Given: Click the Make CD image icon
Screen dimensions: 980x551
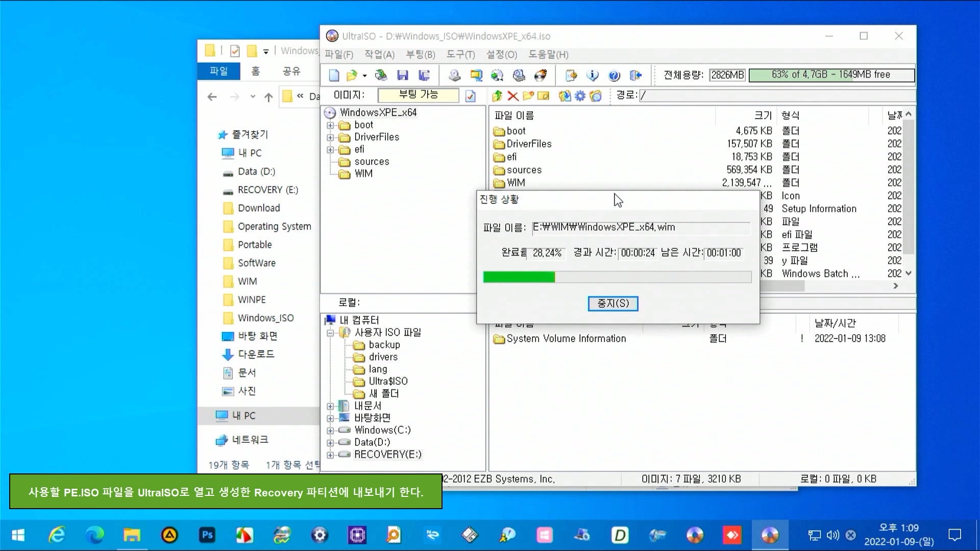Looking at the screenshot, I should pyautogui.click(x=454, y=76).
